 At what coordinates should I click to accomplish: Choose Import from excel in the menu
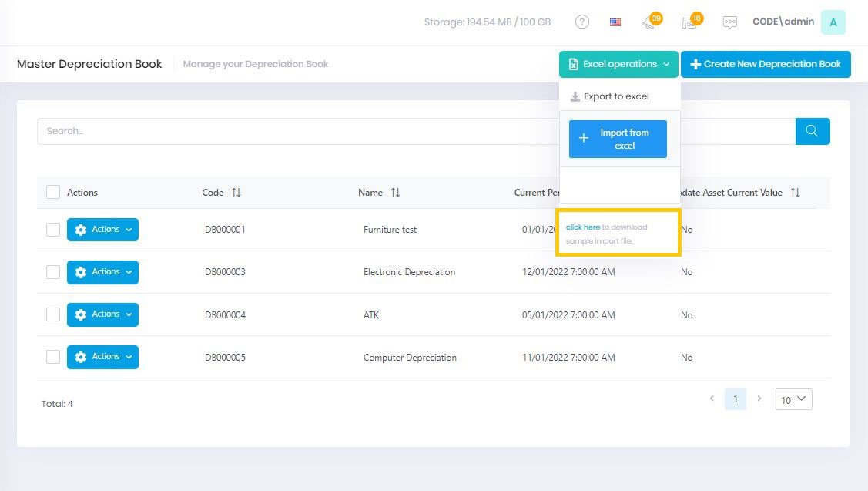[x=617, y=139]
